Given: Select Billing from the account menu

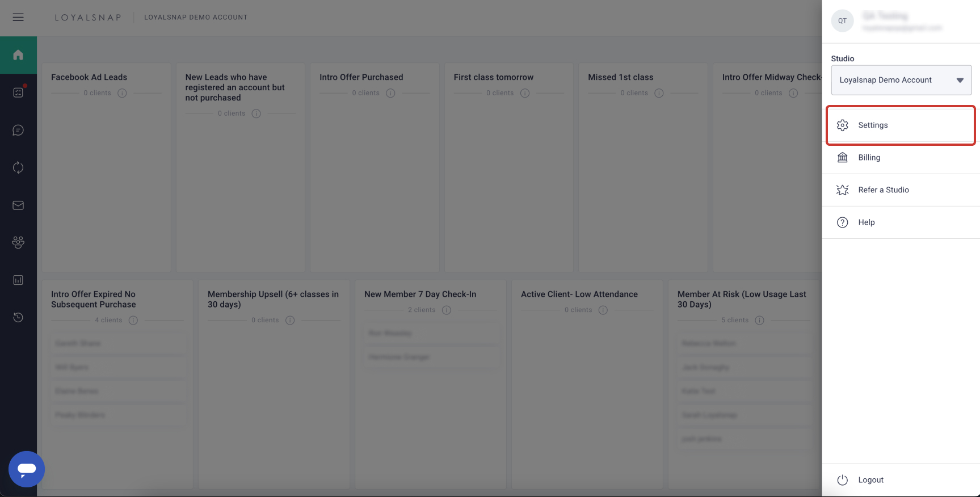Looking at the screenshot, I should pos(869,158).
